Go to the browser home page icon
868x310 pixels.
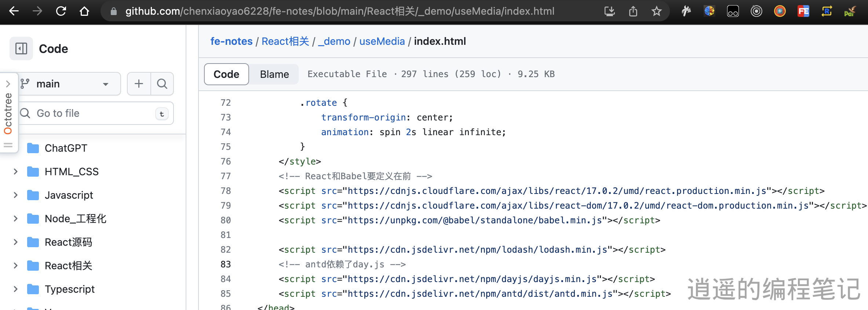coord(84,11)
